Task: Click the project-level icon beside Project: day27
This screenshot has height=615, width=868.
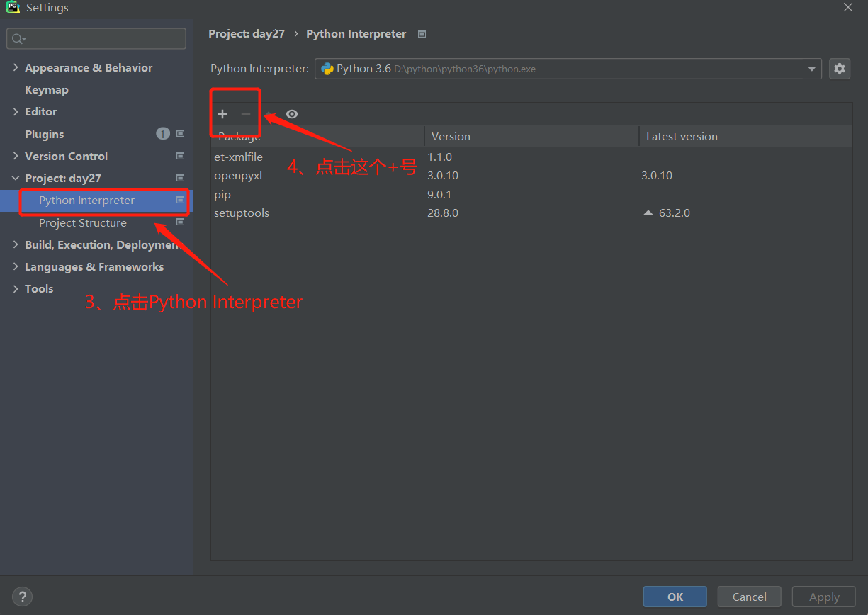Action: point(180,178)
